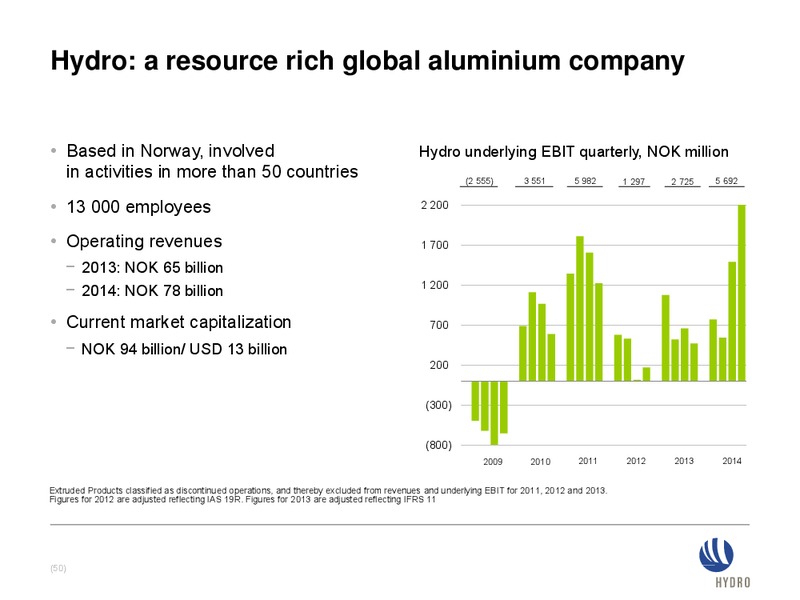Click the '700' y-axis label
The width and height of the screenshot is (800, 600).
tap(439, 325)
